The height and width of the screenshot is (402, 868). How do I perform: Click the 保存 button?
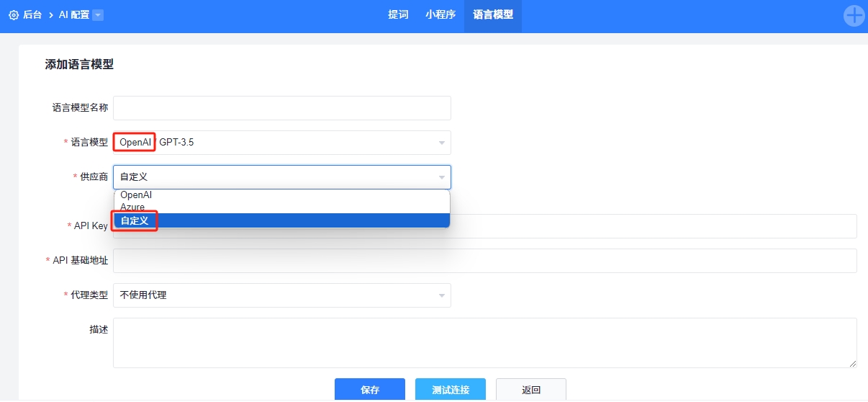click(370, 390)
